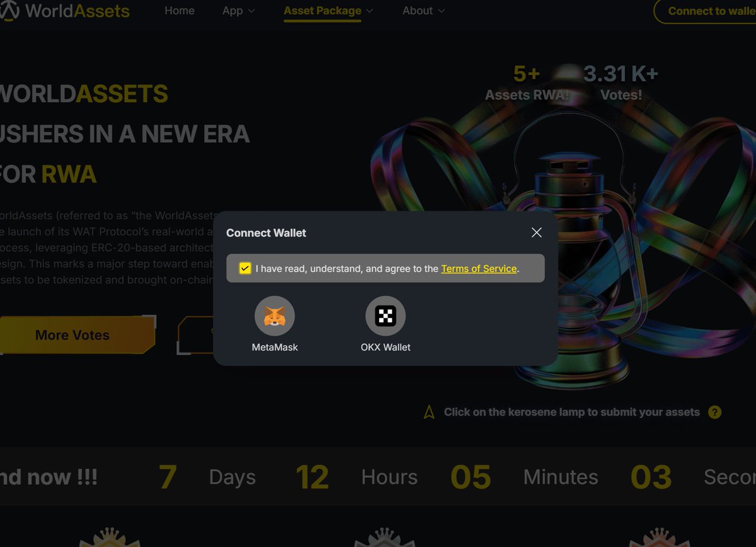Click the OKX Wallet label text

point(386,347)
